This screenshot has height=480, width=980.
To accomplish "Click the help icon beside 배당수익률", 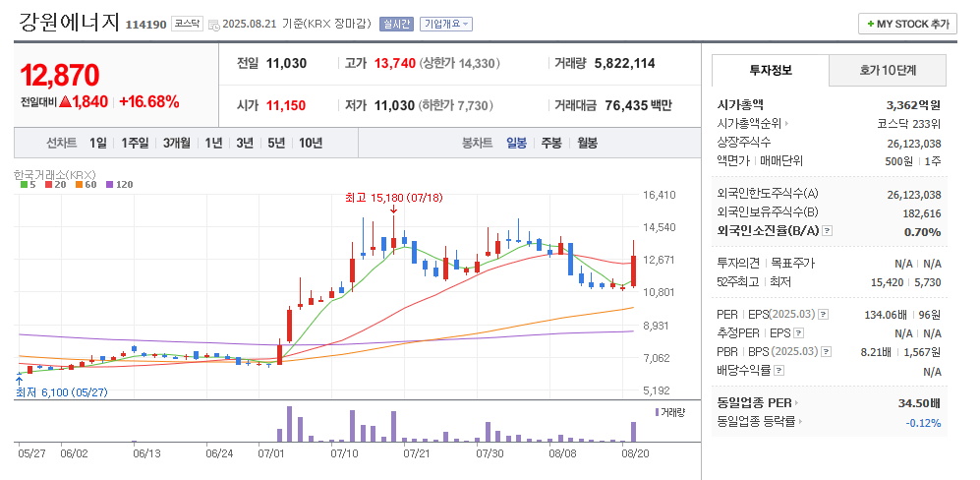I will click(778, 371).
